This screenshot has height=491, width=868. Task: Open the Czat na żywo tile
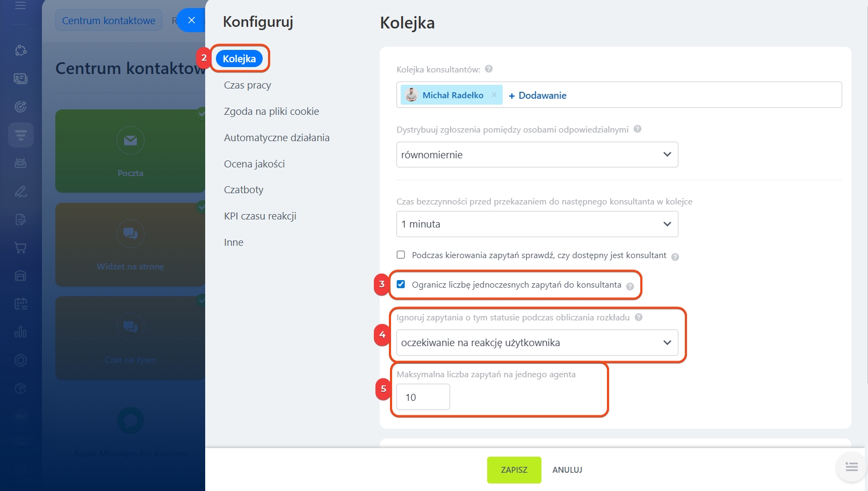[x=130, y=338]
